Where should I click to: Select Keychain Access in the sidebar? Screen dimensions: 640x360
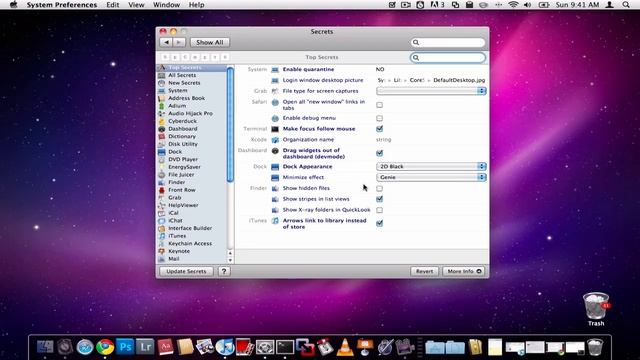click(x=190, y=244)
